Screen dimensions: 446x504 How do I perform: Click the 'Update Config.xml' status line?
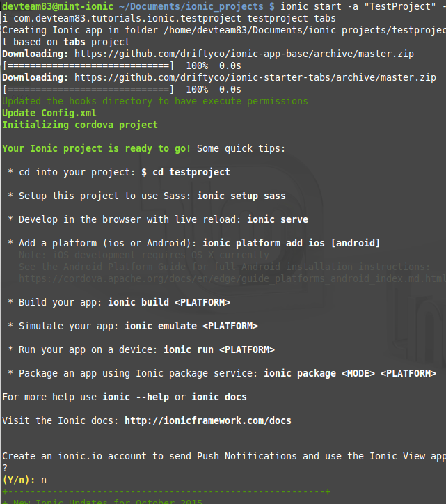(49, 113)
